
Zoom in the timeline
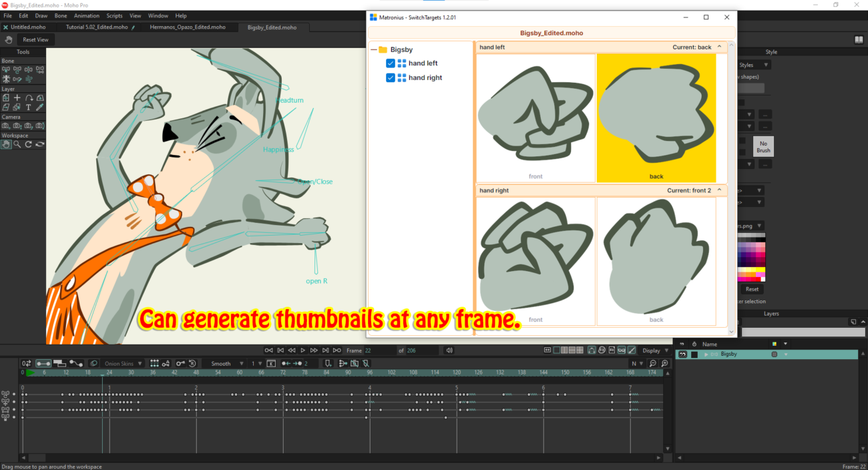665,364
